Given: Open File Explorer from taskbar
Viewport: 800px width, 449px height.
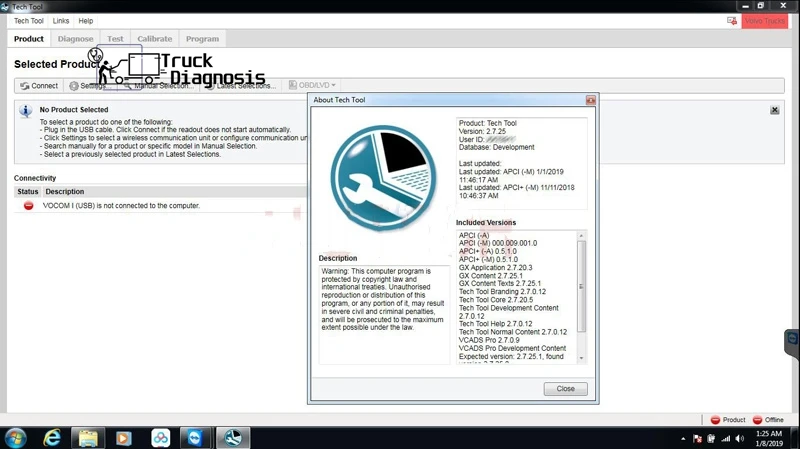Looking at the screenshot, I should [x=88, y=438].
